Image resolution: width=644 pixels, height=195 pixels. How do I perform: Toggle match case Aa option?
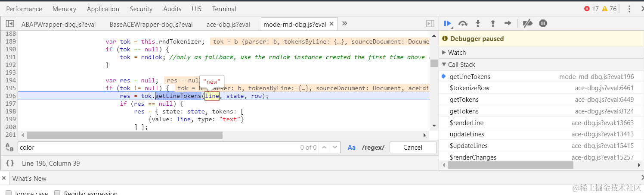click(x=352, y=148)
